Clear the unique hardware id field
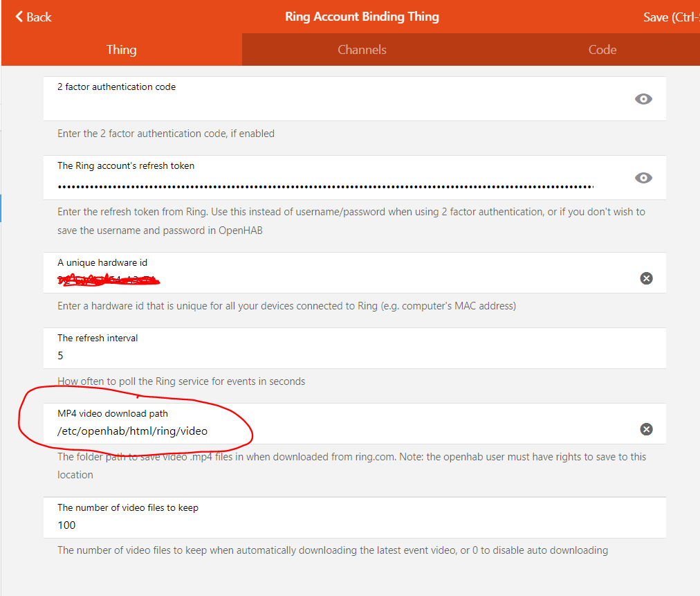 point(646,278)
